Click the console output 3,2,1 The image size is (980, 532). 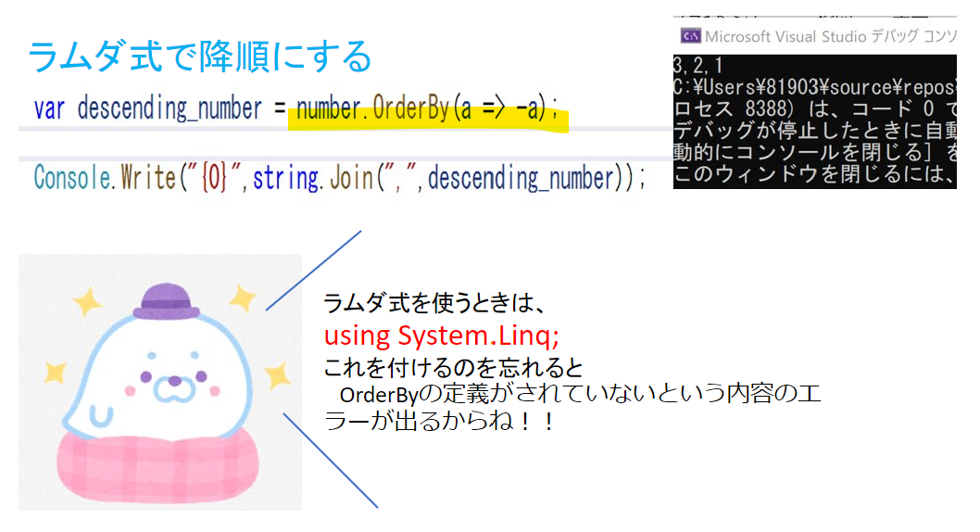point(698,65)
